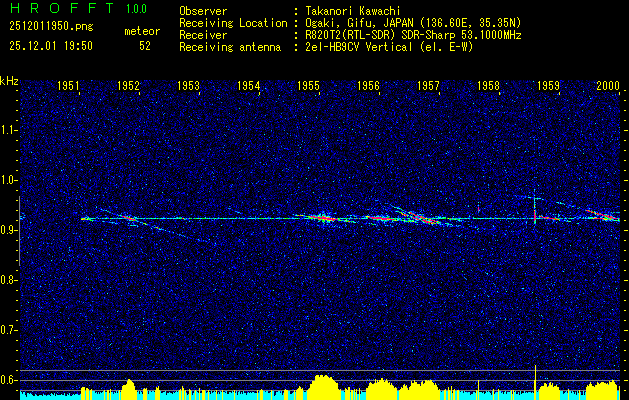Click the kHz axis unit label
This screenshot has width=629, height=400.
pos(9,81)
